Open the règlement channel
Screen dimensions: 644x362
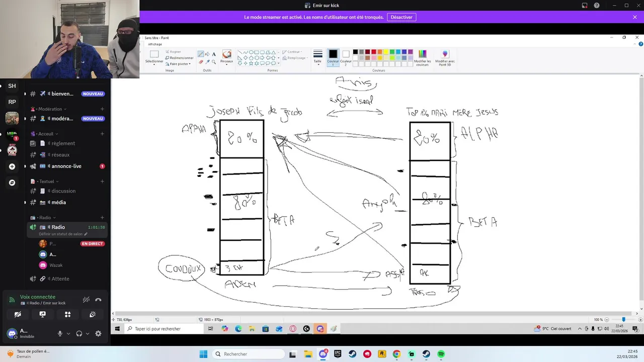click(67, 143)
